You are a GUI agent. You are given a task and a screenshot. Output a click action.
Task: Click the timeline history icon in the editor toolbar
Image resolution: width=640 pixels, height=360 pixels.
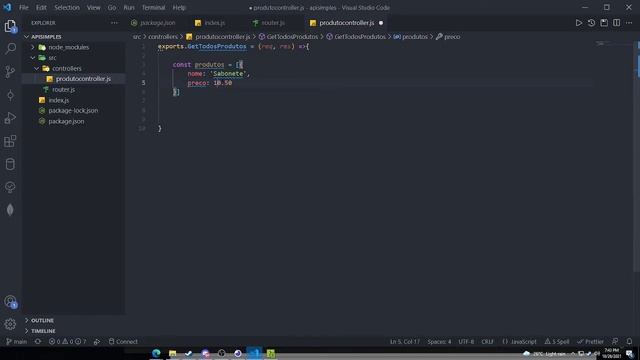coord(591,23)
